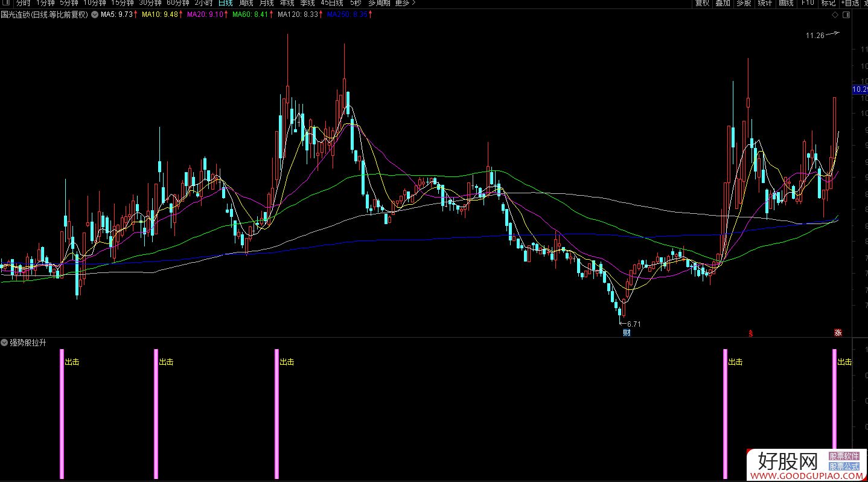The image size is (868, 482).
Task: Click the 国光连锁 chart title text
Action: pos(45,14)
